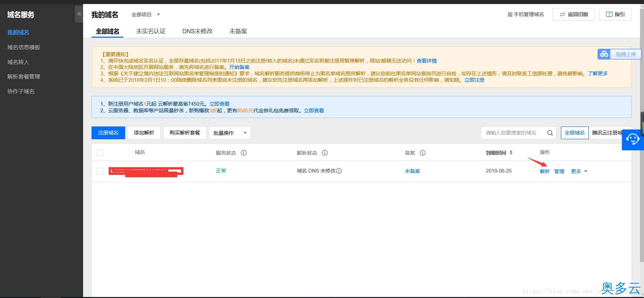The width and height of the screenshot is (644, 298).
Task: Tick the checkbox of the domain row
Action: (x=100, y=171)
